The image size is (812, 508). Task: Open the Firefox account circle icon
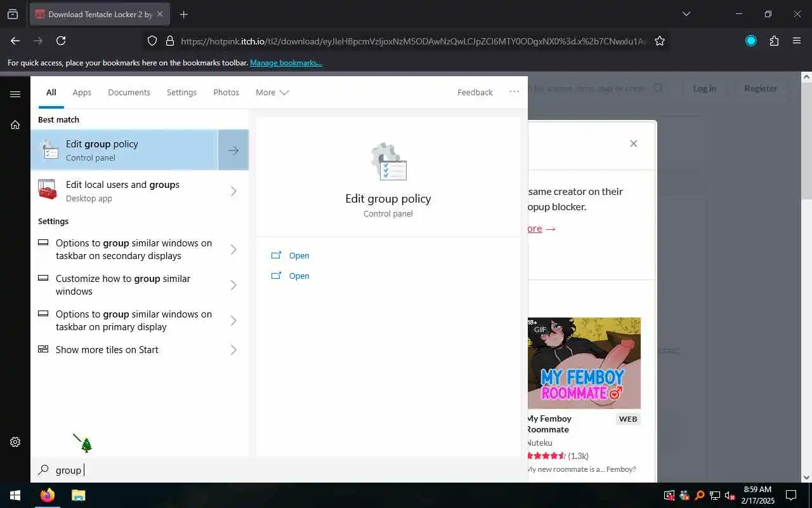tap(751, 41)
